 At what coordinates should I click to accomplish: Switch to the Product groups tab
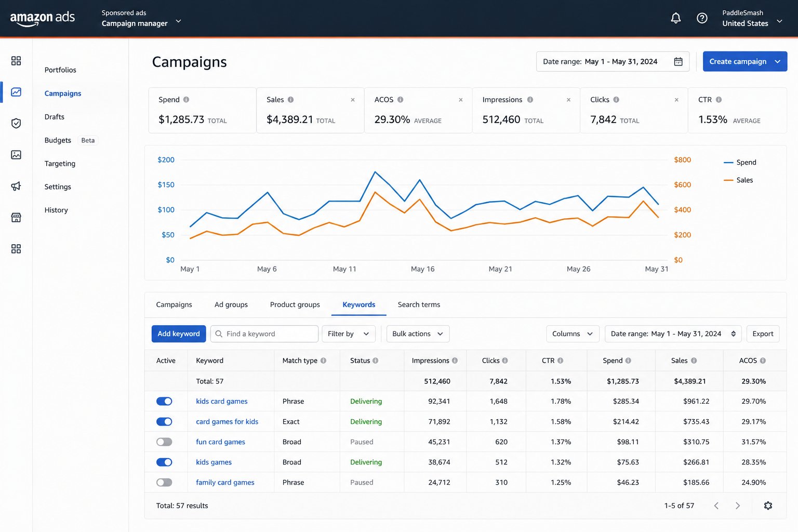click(x=295, y=304)
